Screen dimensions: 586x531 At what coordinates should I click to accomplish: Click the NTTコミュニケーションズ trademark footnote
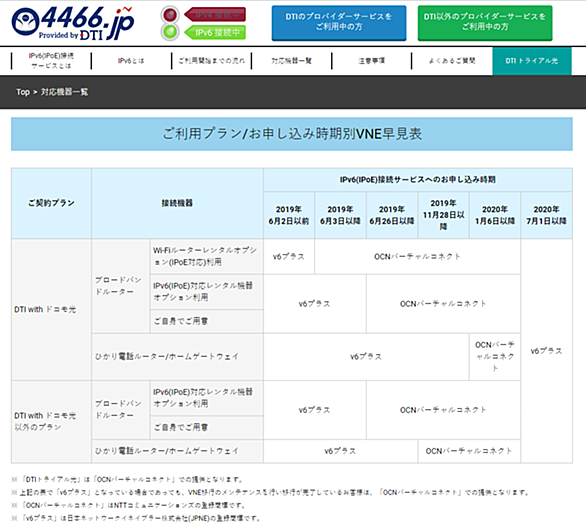pos(129,506)
